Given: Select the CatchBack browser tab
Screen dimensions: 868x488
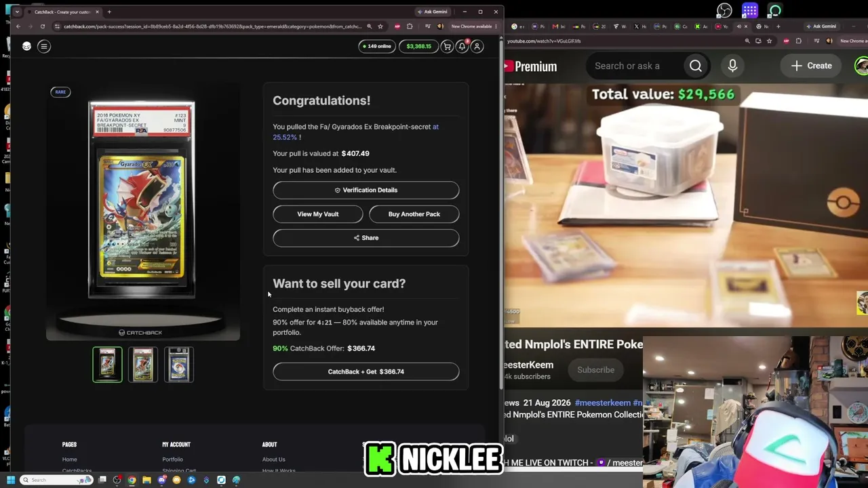Looking at the screenshot, I should click(x=62, y=12).
